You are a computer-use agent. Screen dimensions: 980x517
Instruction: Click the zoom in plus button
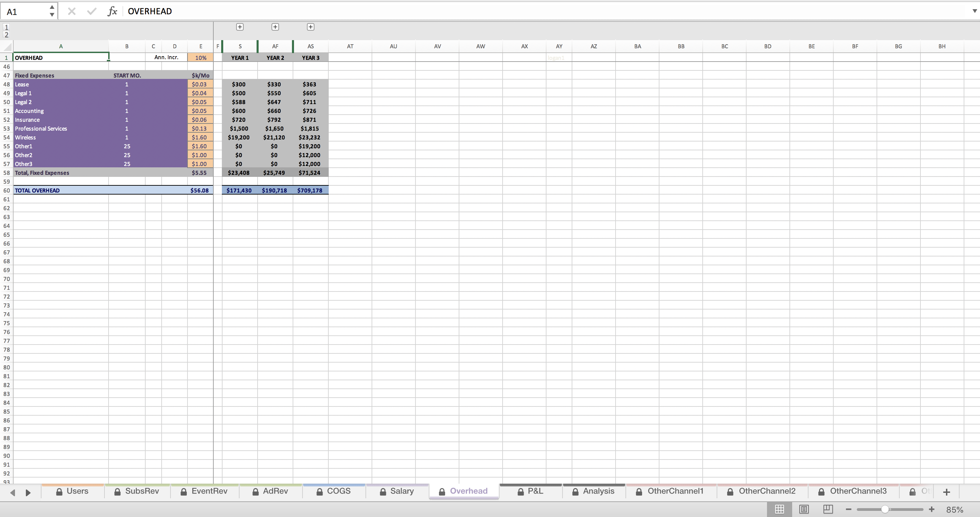932,510
